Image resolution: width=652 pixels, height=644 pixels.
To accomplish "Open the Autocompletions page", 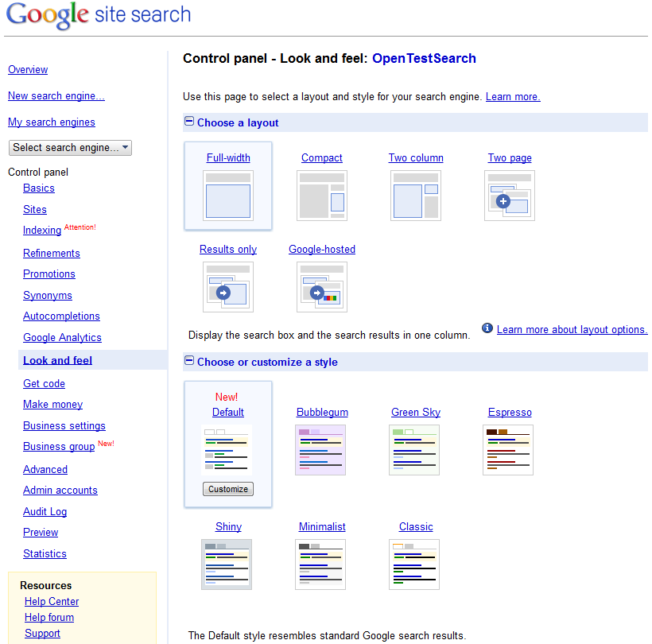I will (x=61, y=316).
